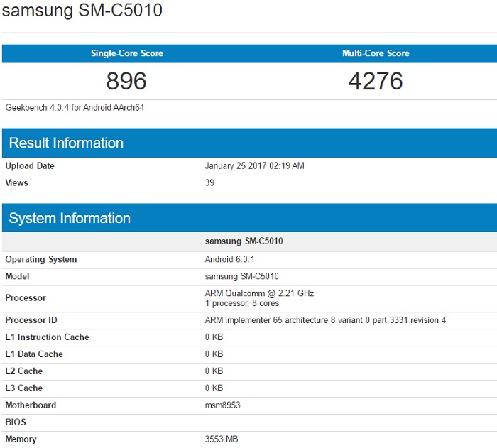Select the 'L2 Cache' label
The image size is (497, 448).
coord(24,371)
